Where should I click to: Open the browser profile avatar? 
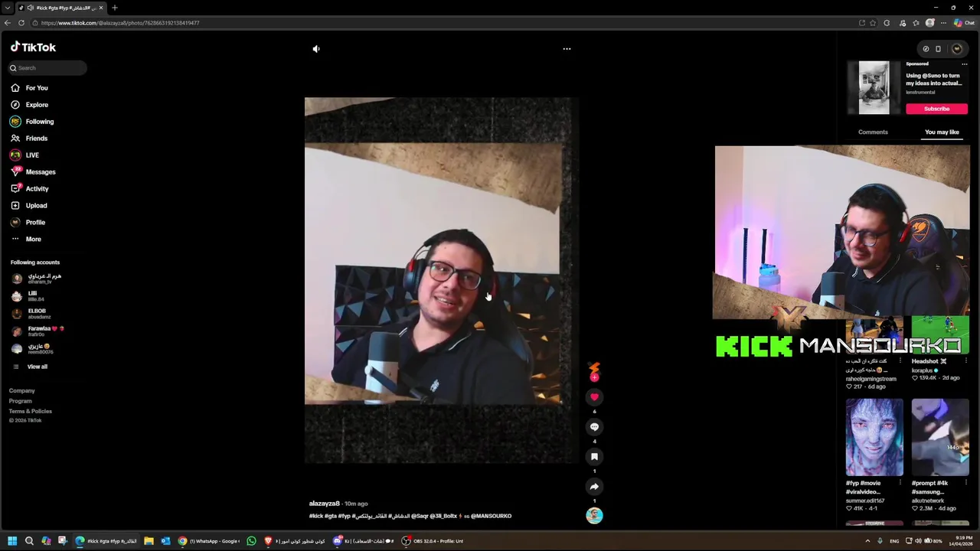point(929,23)
